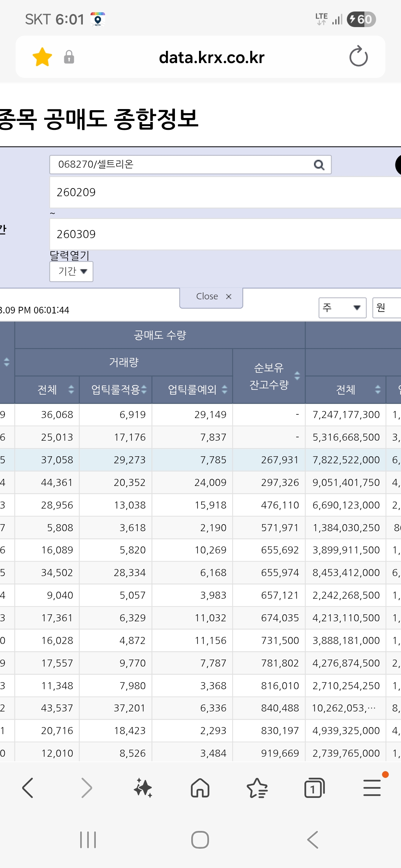Open the browser hamburger menu
The image size is (401, 868).
click(x=372, y=788)
